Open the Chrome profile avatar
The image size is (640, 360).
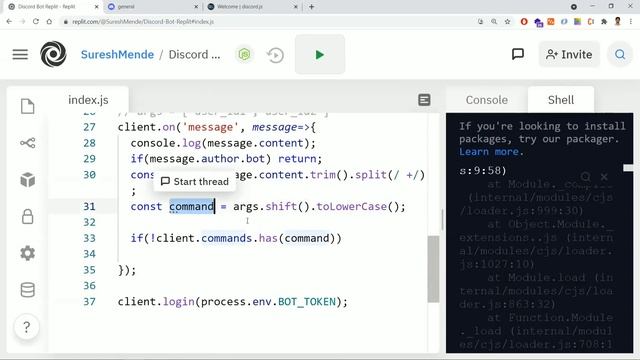click(618, 22)
